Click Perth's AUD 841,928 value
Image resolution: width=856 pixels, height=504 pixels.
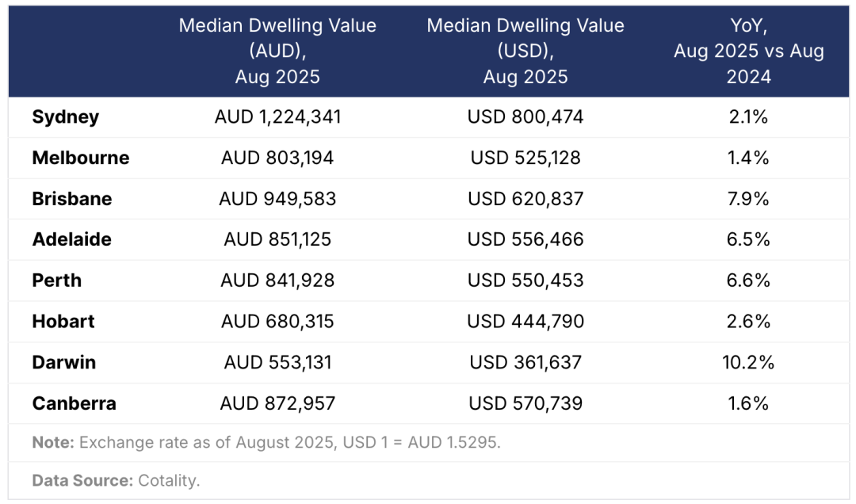(x=277, y=281)
